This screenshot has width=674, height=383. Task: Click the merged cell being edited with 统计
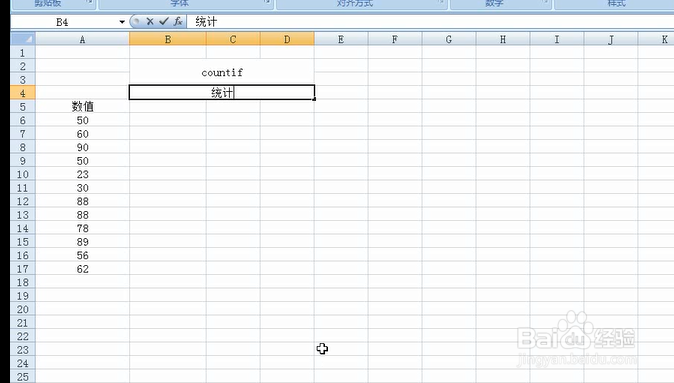click(222, 92)
